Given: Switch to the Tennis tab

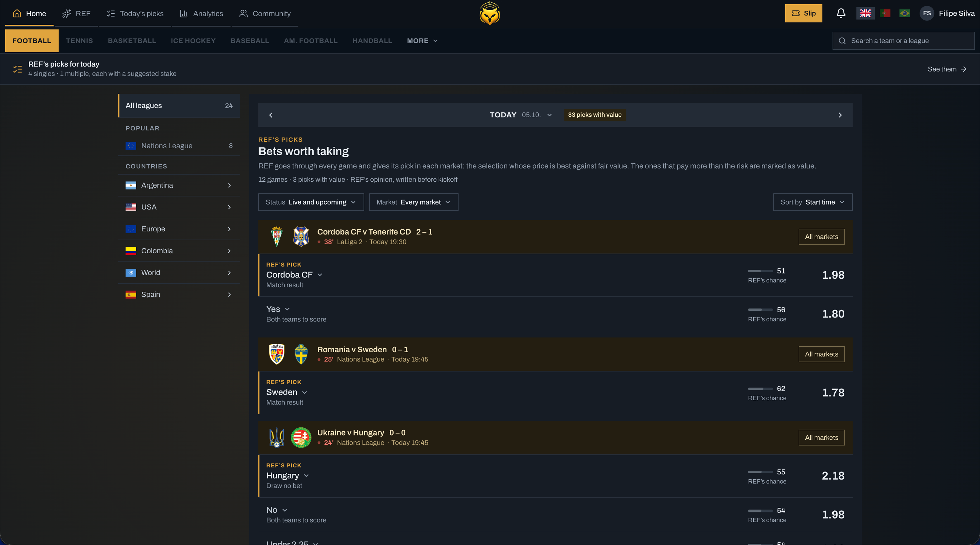Looking at the screenshot, I should click(x=79, y=41).
